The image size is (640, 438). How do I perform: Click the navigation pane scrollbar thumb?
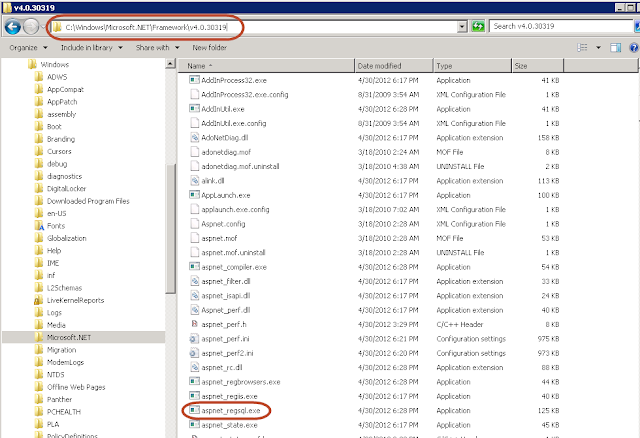pyautogui.click(x=170, y=228)
